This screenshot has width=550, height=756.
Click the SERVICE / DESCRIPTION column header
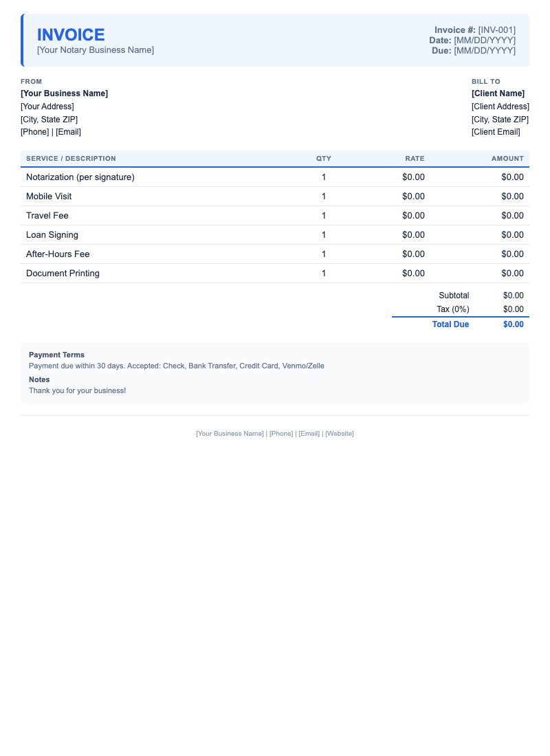[71, 159]
